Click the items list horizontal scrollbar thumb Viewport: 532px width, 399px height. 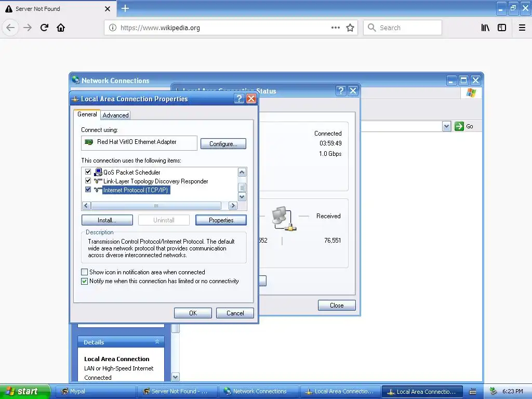tap(156, 205)
